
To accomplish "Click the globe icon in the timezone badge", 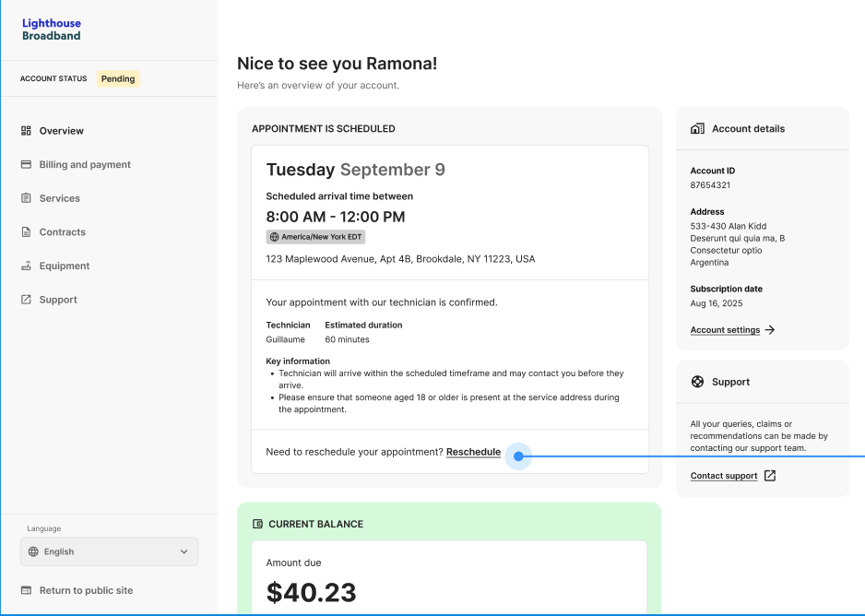I will pos(274,237).
